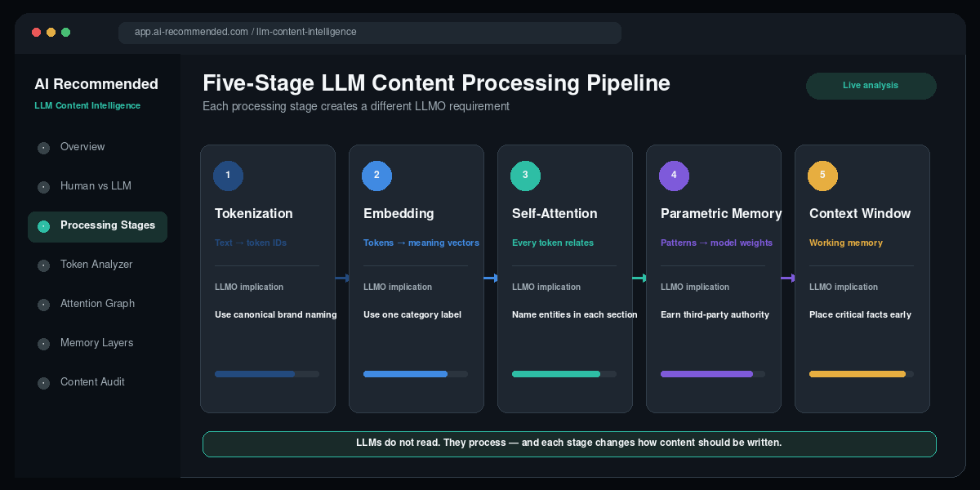Click the Context Window progress bar
The image size is (980, 490).
[862, 374]
